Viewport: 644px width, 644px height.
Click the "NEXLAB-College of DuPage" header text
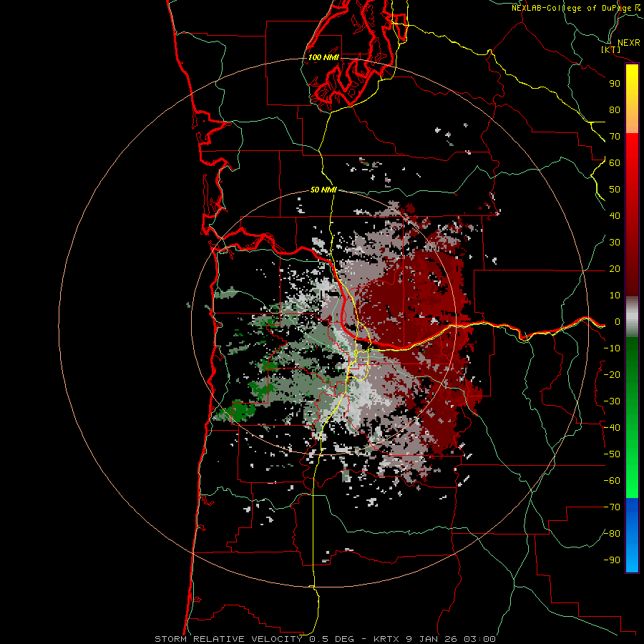[x=571, y=8]
